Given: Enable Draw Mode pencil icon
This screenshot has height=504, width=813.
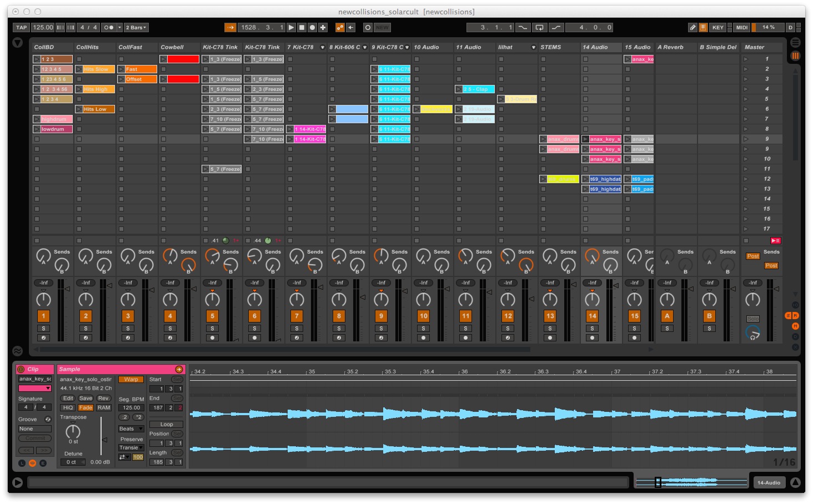Looking at the screenshot, I should pyautogui.click(x=692, y=27).
